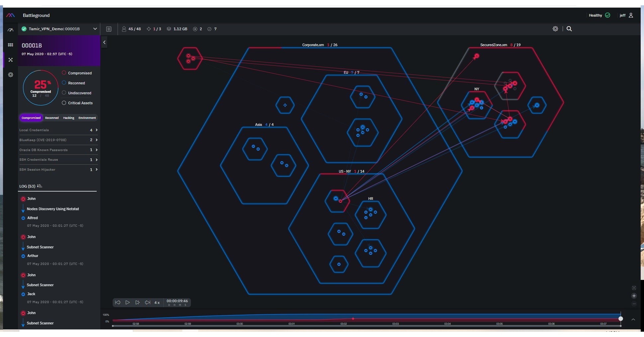644x337 pixels.
Task: Click the network crossing icon in sidebar
Action: pyautogui.click(x=11, y=60)
